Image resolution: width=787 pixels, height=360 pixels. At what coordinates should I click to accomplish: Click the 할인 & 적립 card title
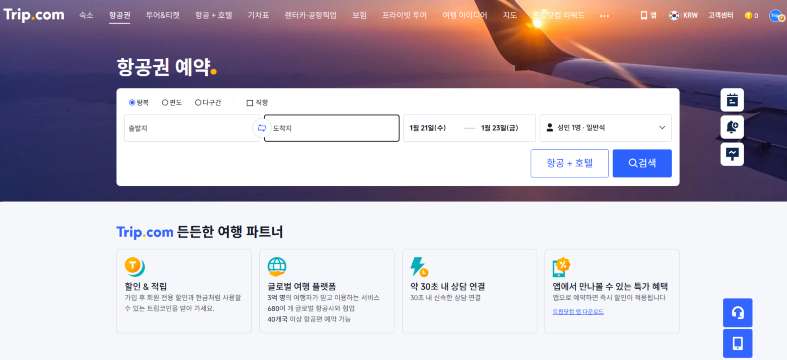146,287
